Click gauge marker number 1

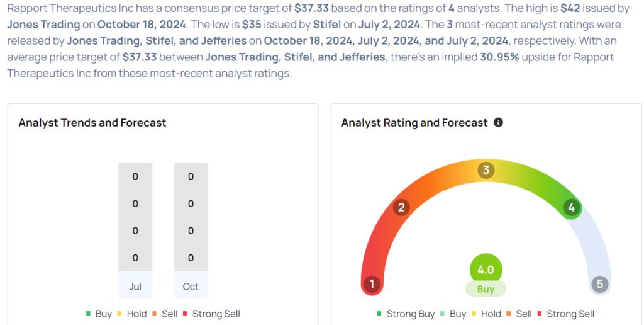[372, 284]
